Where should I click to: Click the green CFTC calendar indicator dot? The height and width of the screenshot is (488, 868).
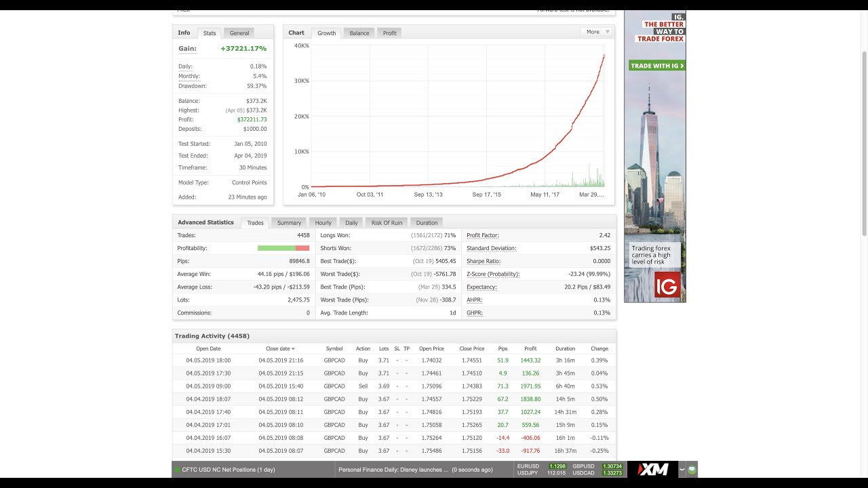click(178, 469)
